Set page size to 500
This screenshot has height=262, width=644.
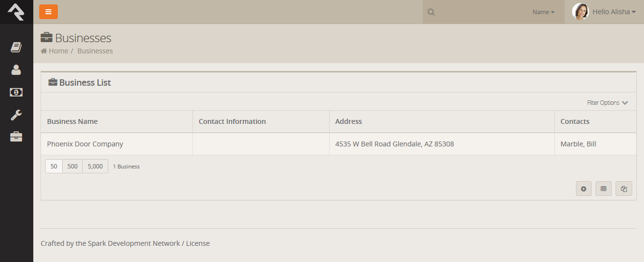72,167
